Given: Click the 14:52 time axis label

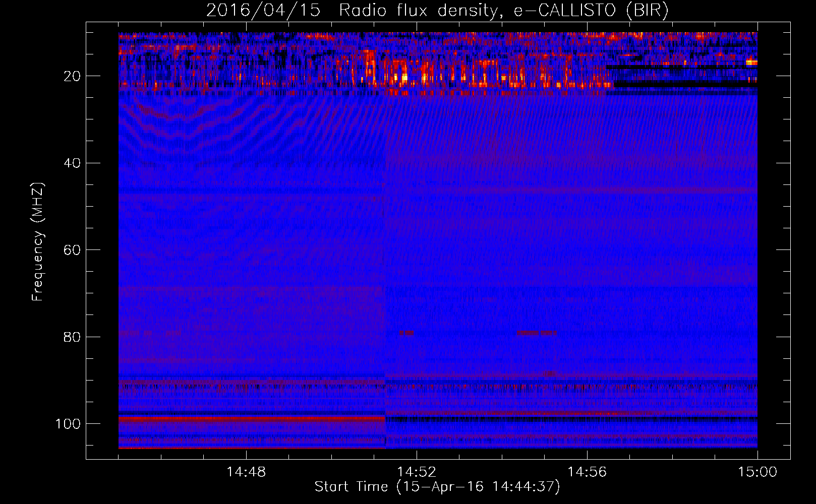Looking at the screenshot, I should click(x=417, y=472).
